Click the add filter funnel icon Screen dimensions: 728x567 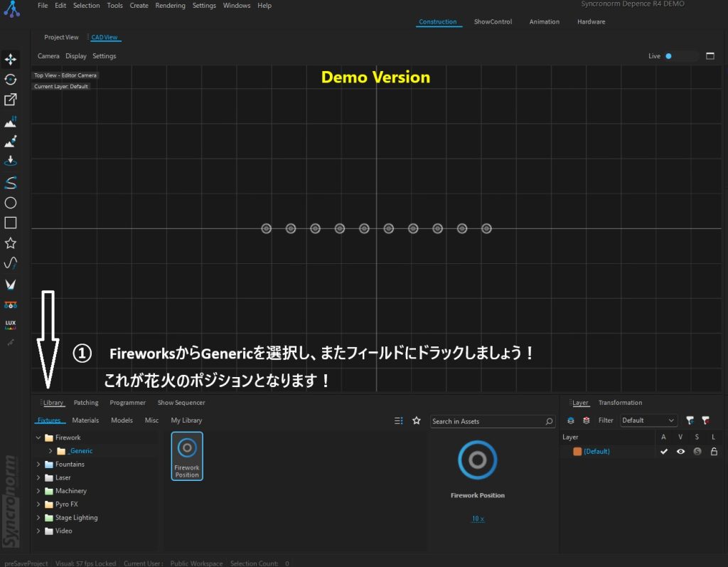[x=690, y=420]
